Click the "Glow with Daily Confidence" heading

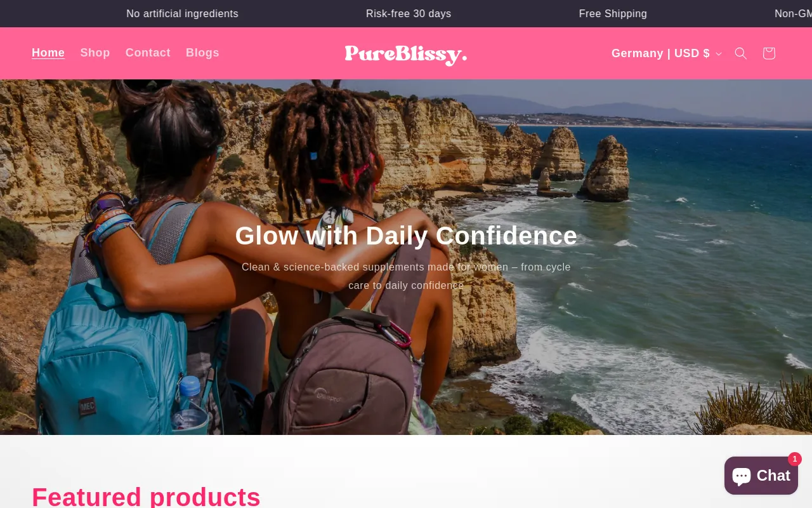406,236
